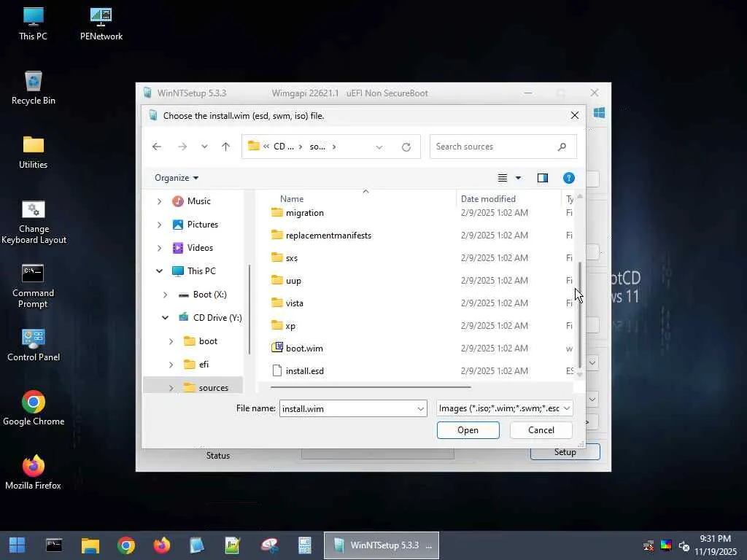Open Chrome from taskbar

point(126,545)
